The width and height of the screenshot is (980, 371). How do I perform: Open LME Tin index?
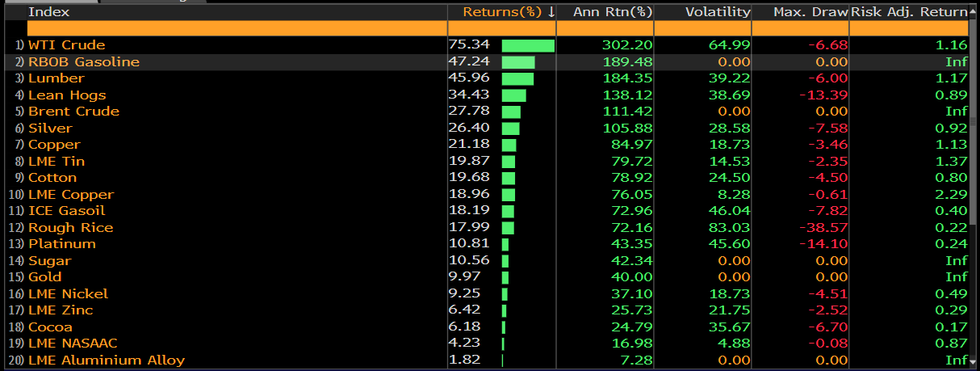pos(57,162)
